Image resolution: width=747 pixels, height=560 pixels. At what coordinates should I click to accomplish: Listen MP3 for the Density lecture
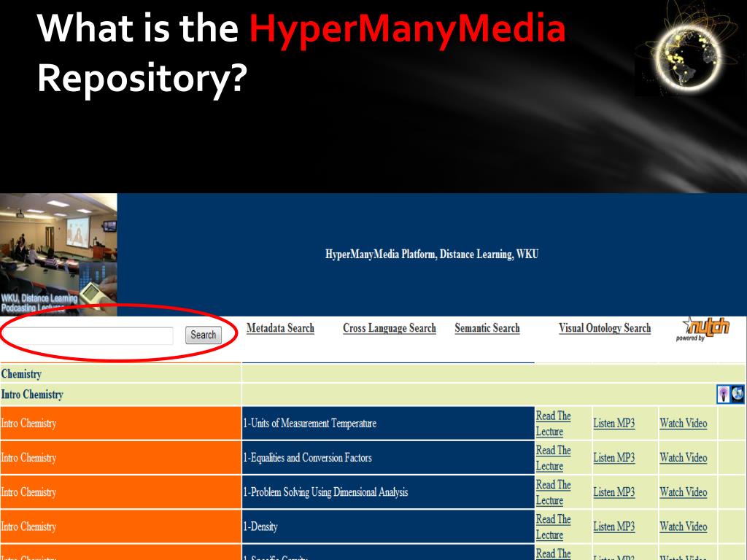pyautogui.click(x=614, y=526)
